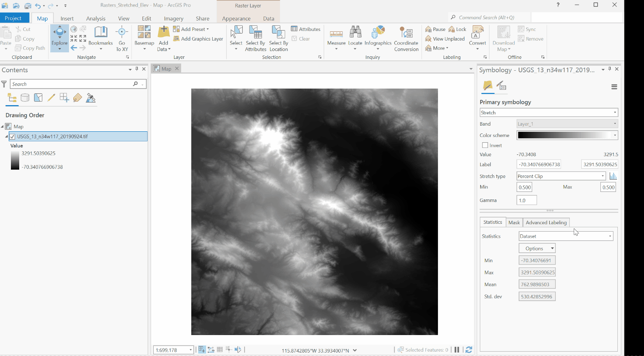List layers by snapping icon
Viewport: 644px width, 356px height.
(64, 98)
